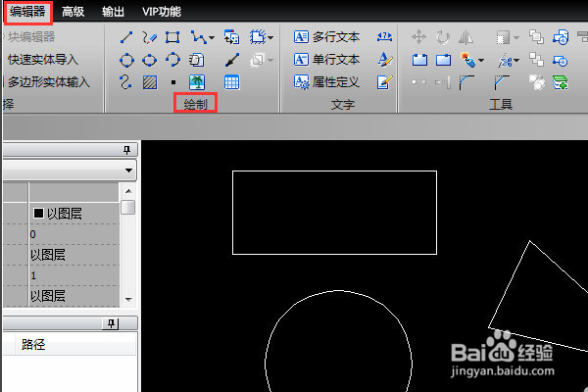Click the find text icon with question mark
Screen dimensions: 588x392
tap(384, 37)
